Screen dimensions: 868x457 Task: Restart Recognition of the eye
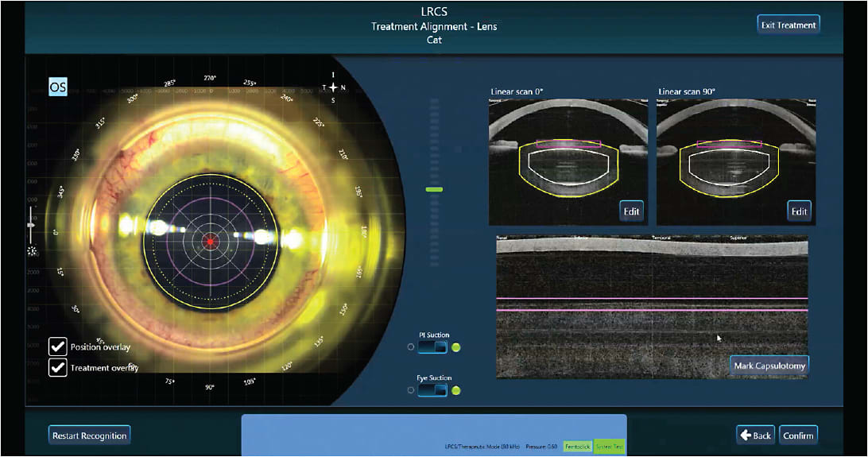[x=90, y=436]
